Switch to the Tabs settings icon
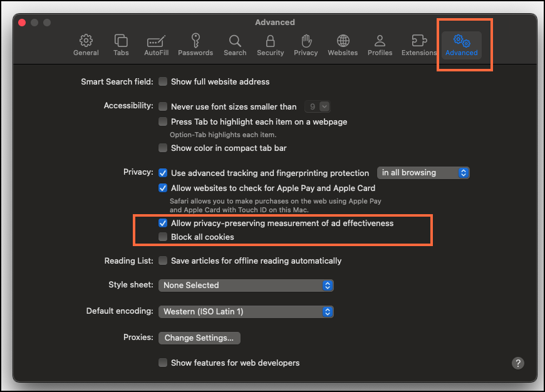The width and height of the screenshot is (545, 392). (x=121, y=45)
